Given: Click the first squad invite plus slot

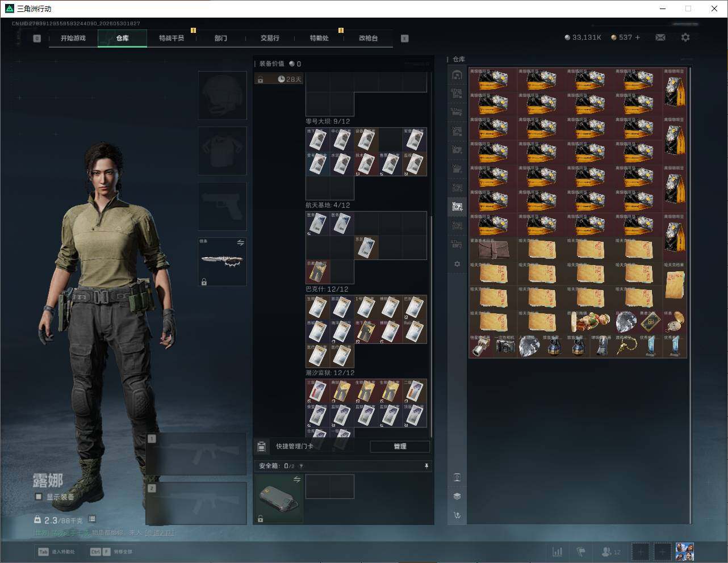Looking at the screenshot, I should (641, 552).
